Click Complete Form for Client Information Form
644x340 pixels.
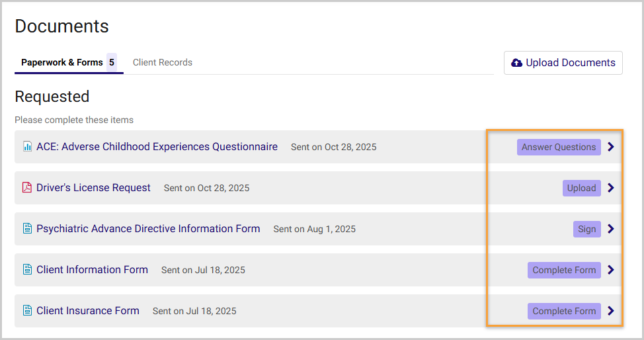click(x=564, y=270)
